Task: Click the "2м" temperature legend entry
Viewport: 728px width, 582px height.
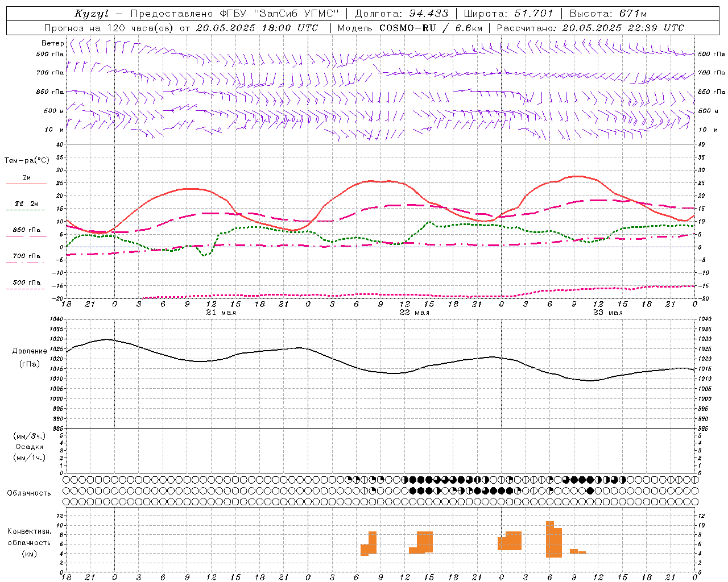Action: coord(27,178)
